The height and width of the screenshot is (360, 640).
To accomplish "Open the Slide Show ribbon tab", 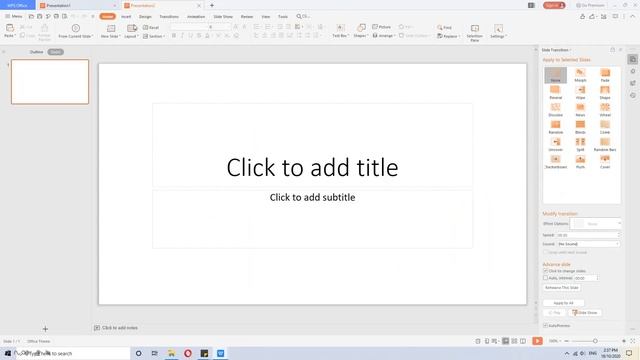I will click(x=223, y=17).
